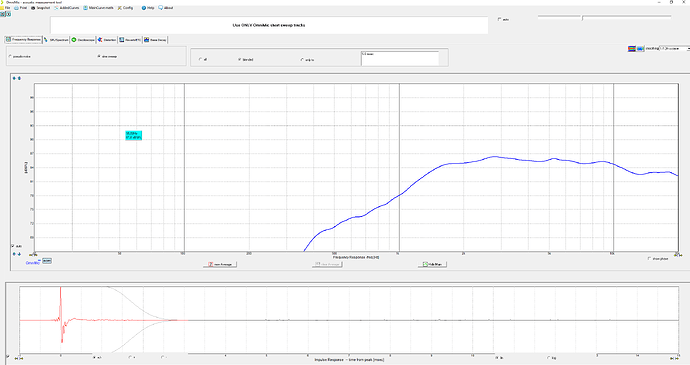
Task: Click the small icon beside the OmniMic label
Action: tap(47, 261)
